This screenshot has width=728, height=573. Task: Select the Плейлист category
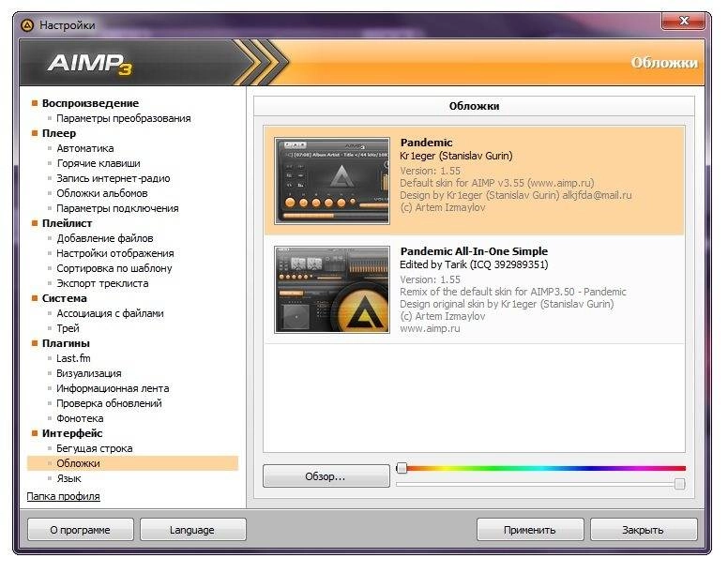[x=68, y=223]
